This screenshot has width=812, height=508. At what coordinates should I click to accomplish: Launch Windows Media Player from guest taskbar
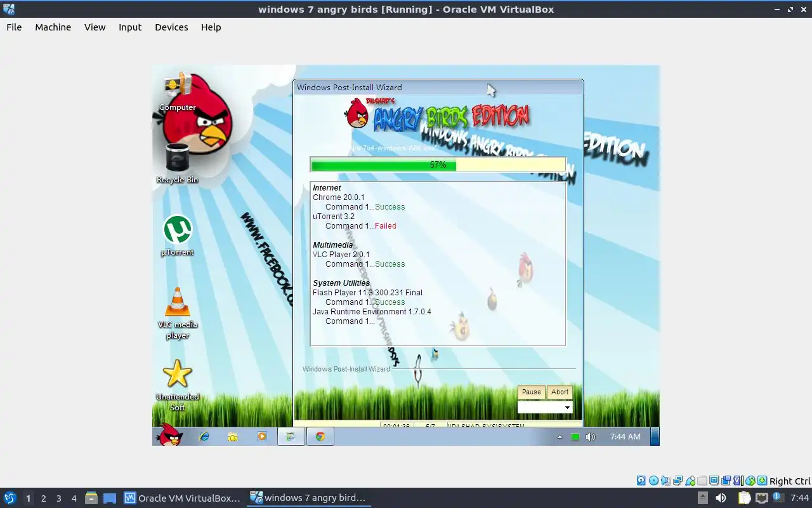261,436
